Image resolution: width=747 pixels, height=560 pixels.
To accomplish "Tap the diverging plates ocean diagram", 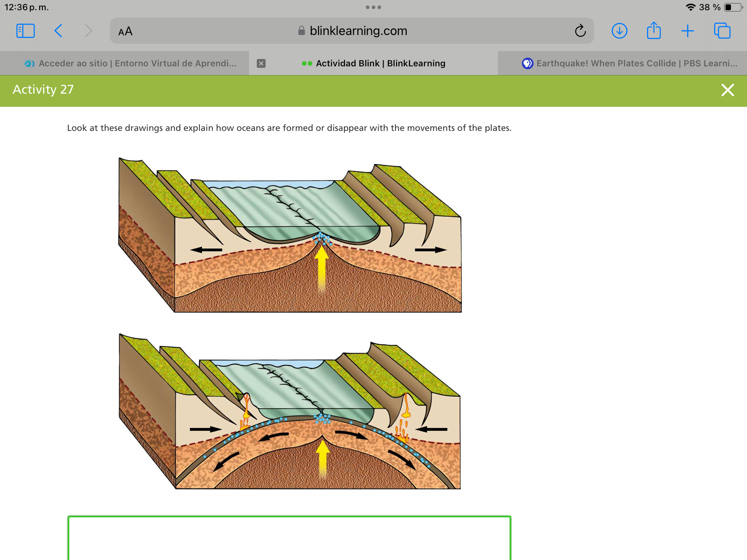I will [290, 235].
